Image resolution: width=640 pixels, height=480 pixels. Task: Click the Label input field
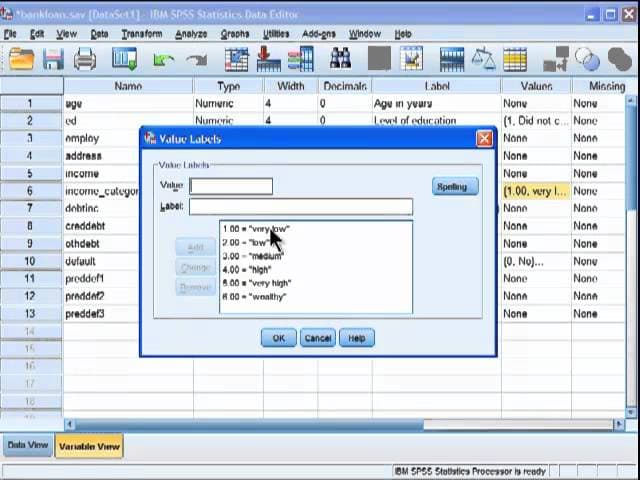pyautogui.click(x=301, y=207)
